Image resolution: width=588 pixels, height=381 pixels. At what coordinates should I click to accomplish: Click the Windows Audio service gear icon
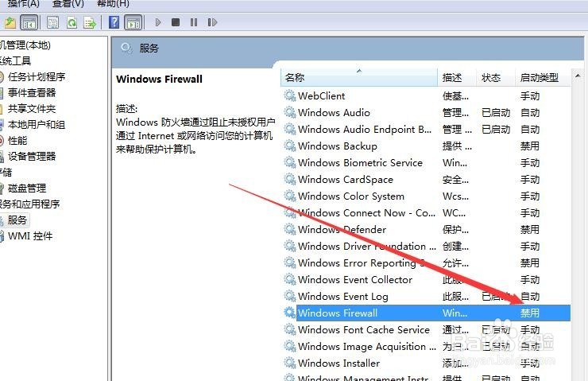tap(289, 112)
